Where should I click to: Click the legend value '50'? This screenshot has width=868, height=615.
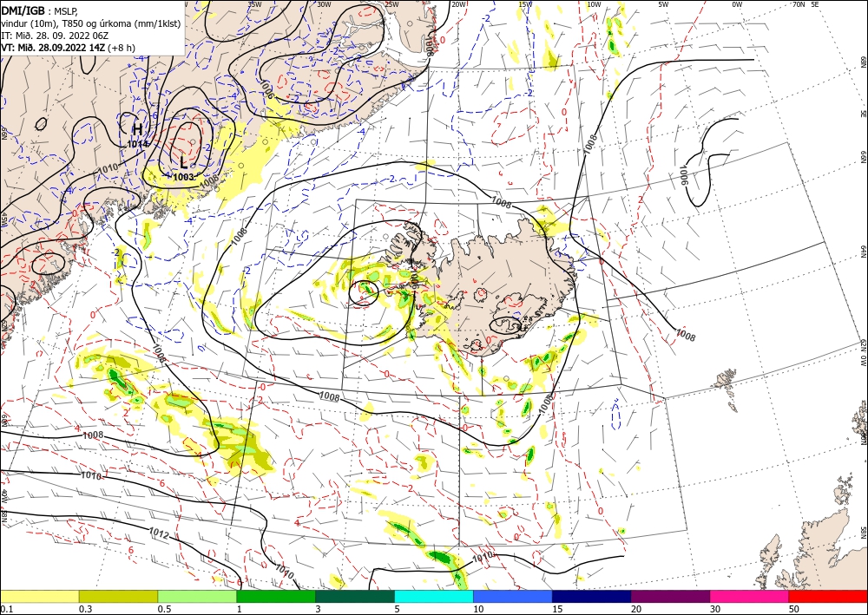tap(793, 609)
